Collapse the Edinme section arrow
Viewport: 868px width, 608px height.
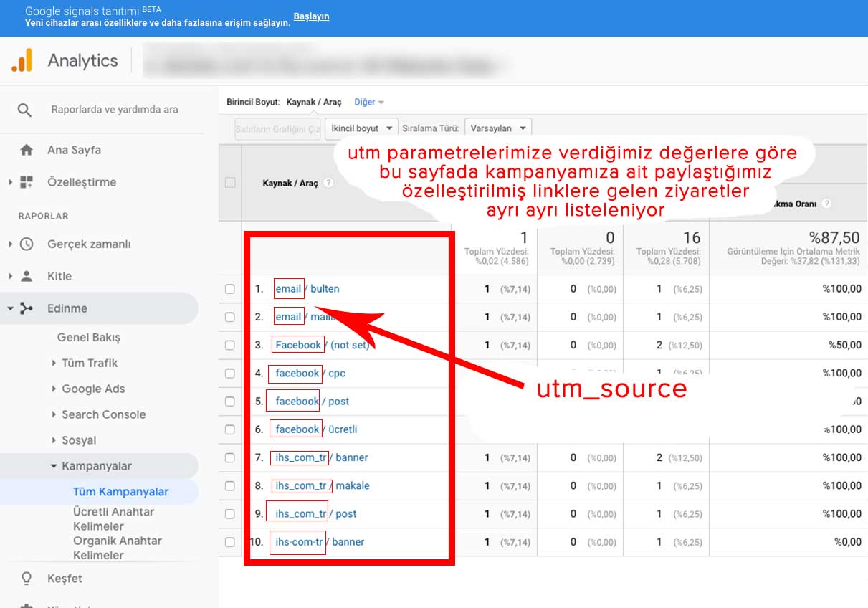[11, 308]
